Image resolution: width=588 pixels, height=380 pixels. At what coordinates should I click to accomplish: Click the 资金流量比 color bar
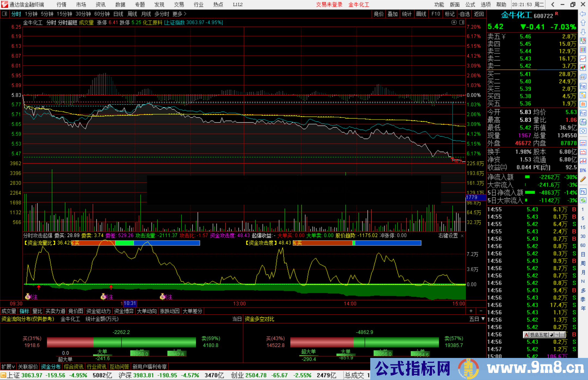click(x=136, y=243)
